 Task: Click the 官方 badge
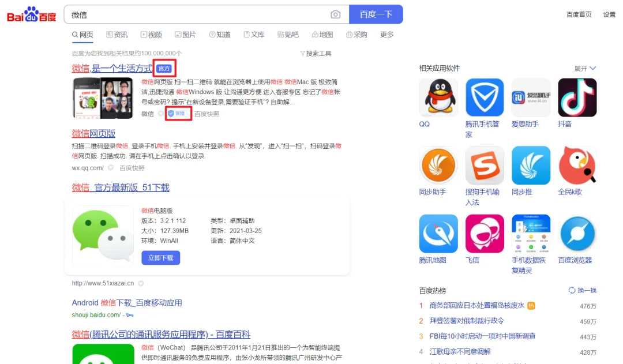[164, 68]
